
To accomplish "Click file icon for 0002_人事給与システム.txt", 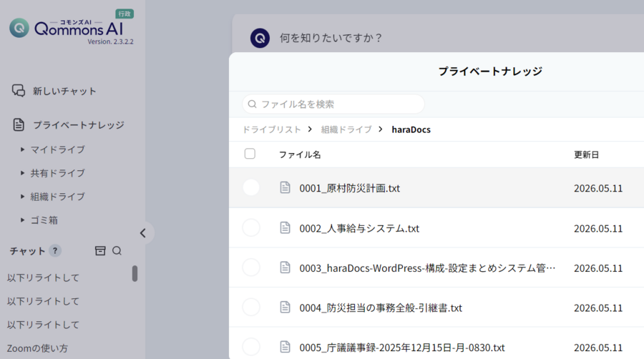I will click(x=285, y=227).
